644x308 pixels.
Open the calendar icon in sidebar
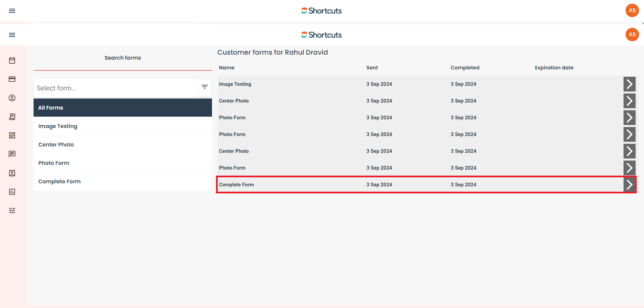pyautogui.click(x=12, y=60)
